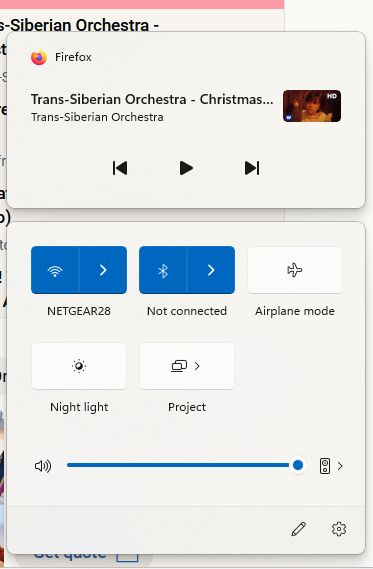Turn on Night light

click(79, 366)
